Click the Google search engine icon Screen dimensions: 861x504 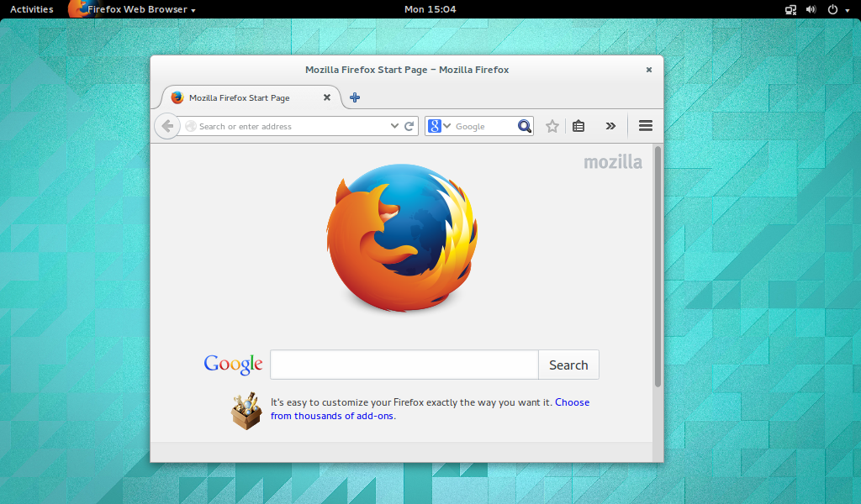tap(435, 126)
